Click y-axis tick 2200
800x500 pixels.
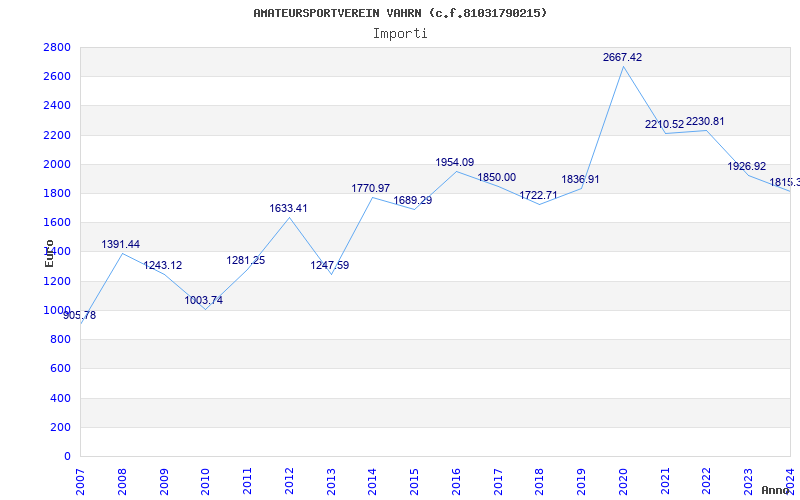57,136
